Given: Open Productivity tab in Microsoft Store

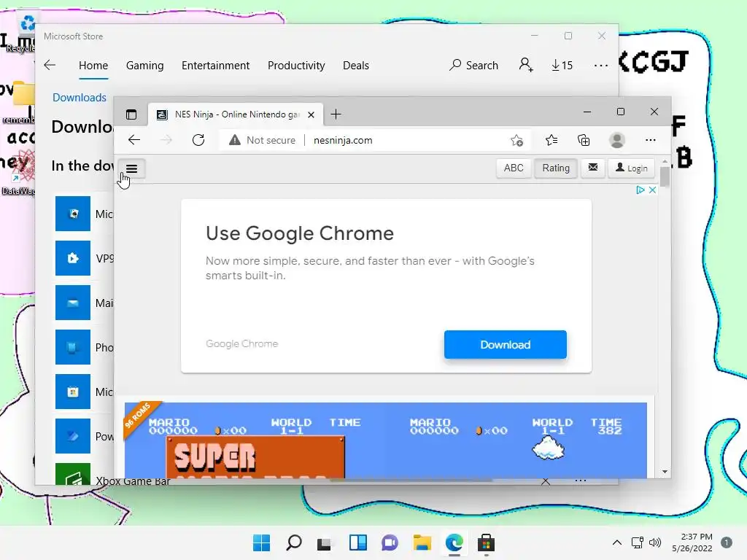Looking at the screenshot, I should [x=296, y=65].
